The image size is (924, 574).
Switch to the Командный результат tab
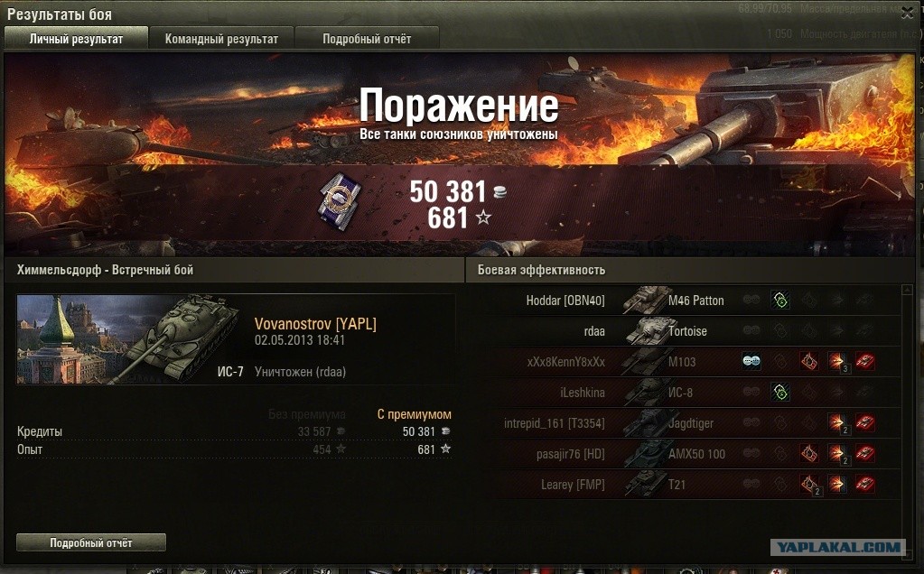point(221,39)
